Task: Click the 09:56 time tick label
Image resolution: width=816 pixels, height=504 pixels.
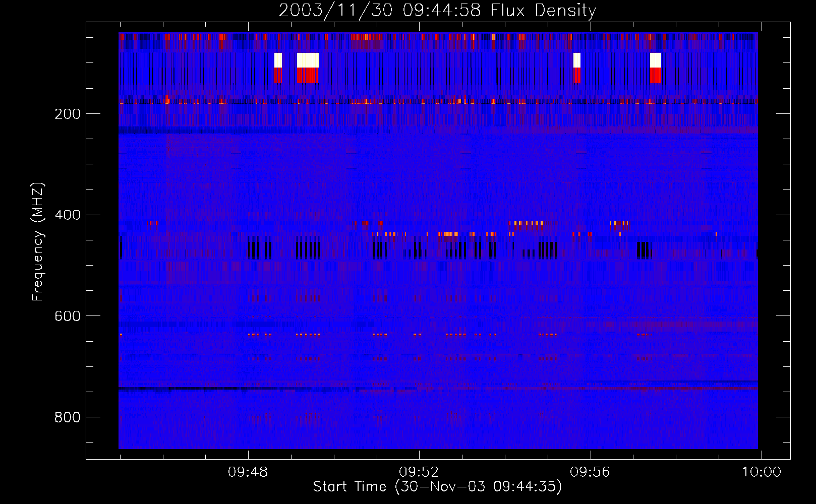Action: (590, 472)
